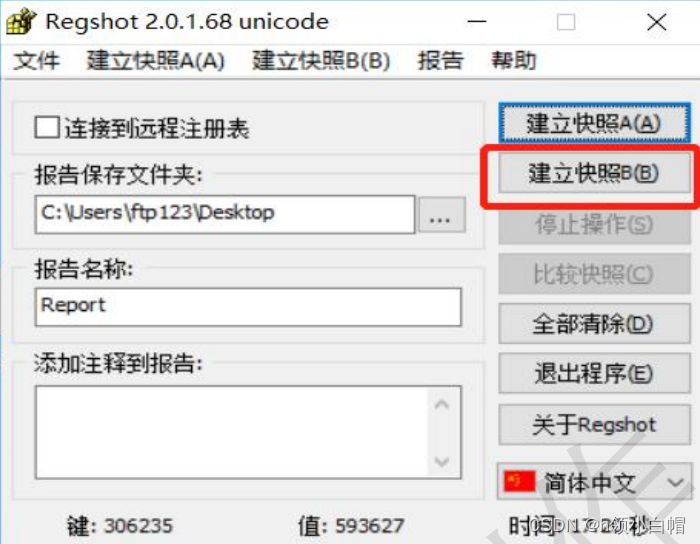This screenshot has width=700, height=544.
Task: Minimize the Regshot window
Action: click(477, 21)
